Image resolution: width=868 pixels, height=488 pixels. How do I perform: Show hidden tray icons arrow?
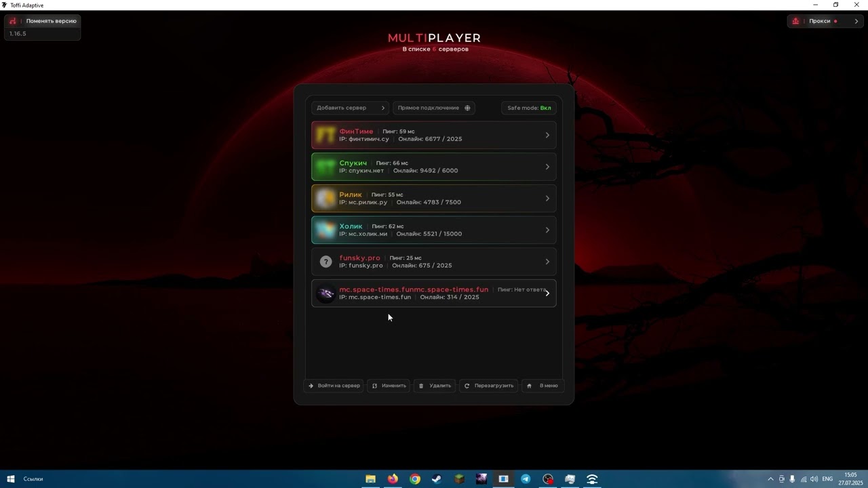click(x=770, y=479)
